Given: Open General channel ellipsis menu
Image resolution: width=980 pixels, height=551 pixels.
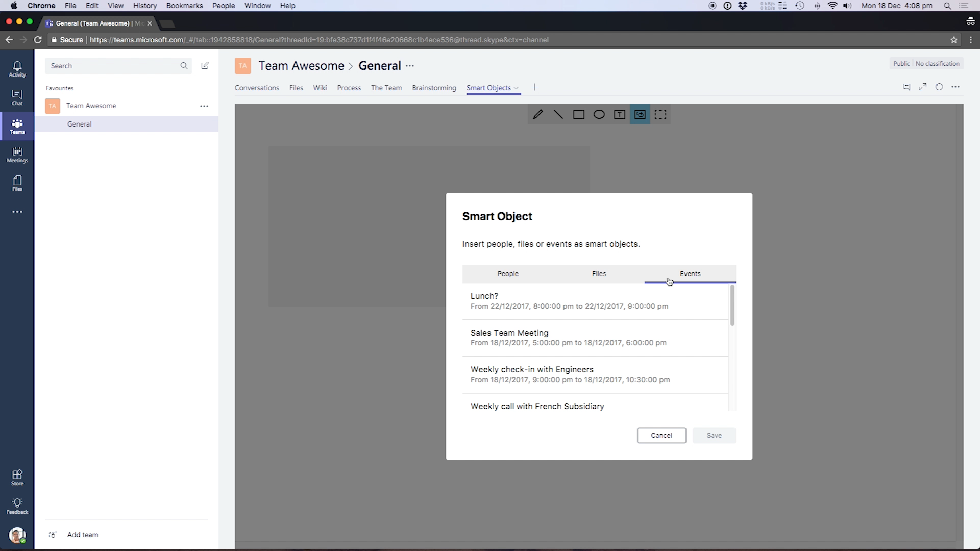Looking at the screenshot, I should click(x=410, y=66).
